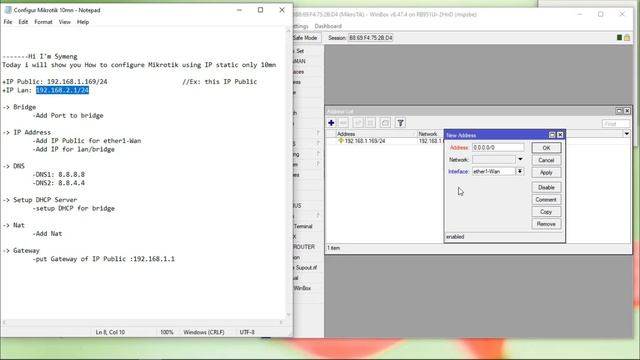Close the New Address dialog
Screen dimensions: 640x360
(x=560, y=135)
